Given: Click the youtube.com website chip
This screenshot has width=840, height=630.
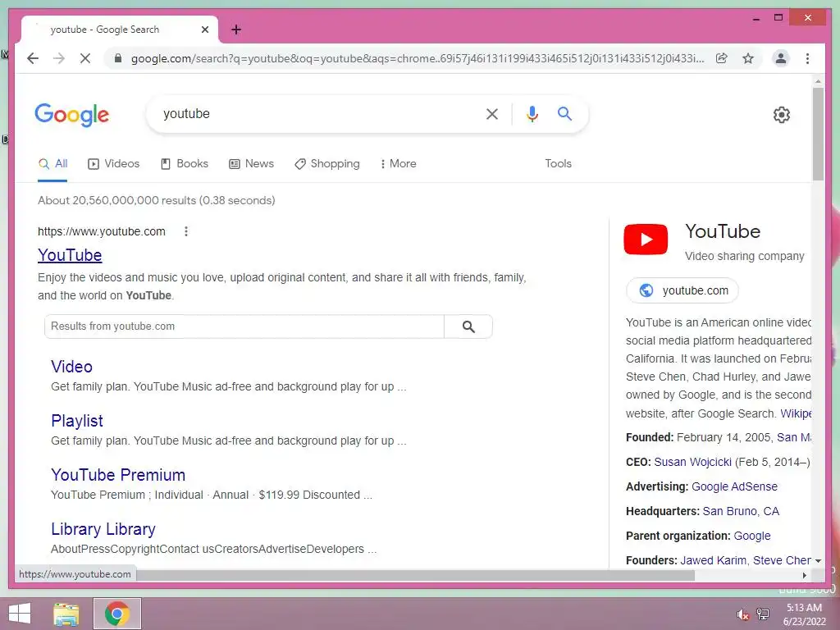Looking at the screenshot, I should coord(682,290).
